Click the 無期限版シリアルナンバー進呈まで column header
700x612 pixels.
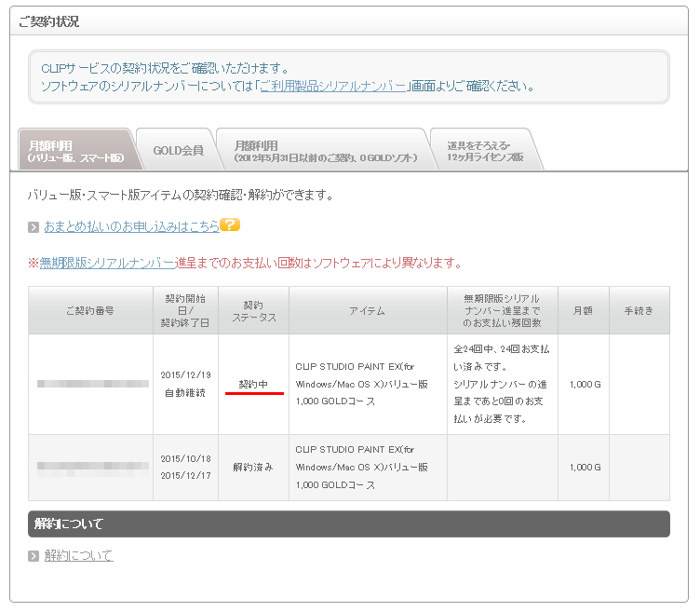click(x=503, y=310)
